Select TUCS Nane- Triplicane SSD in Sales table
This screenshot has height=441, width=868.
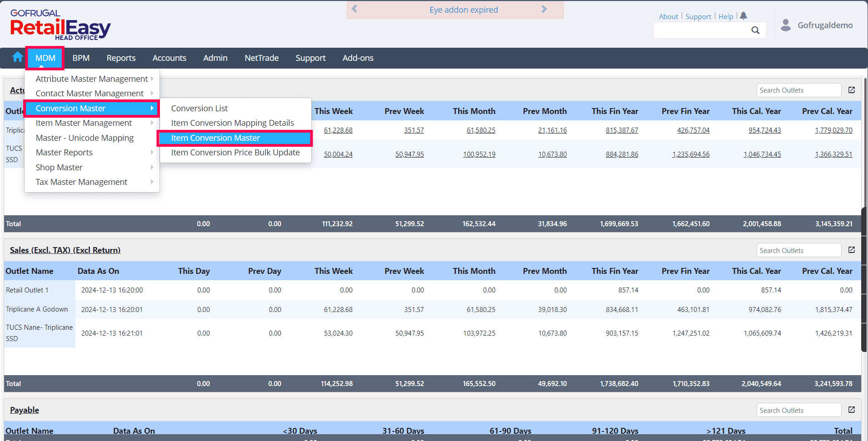point(39,333)
